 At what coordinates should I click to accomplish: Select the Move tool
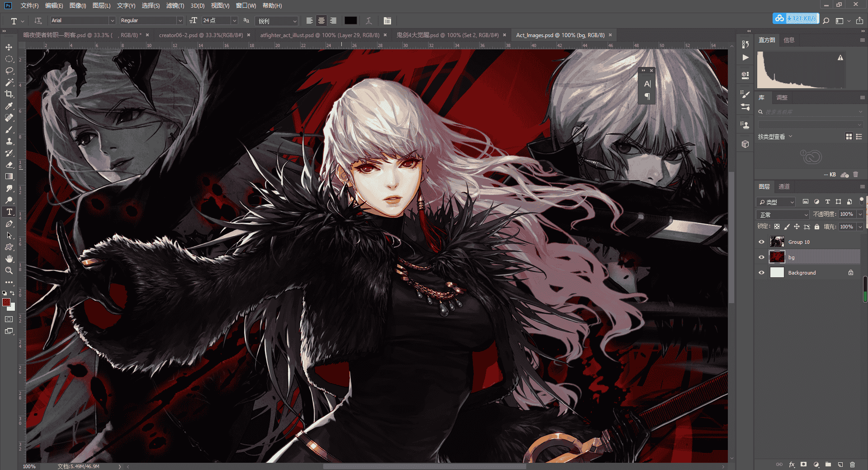[9, 47]
